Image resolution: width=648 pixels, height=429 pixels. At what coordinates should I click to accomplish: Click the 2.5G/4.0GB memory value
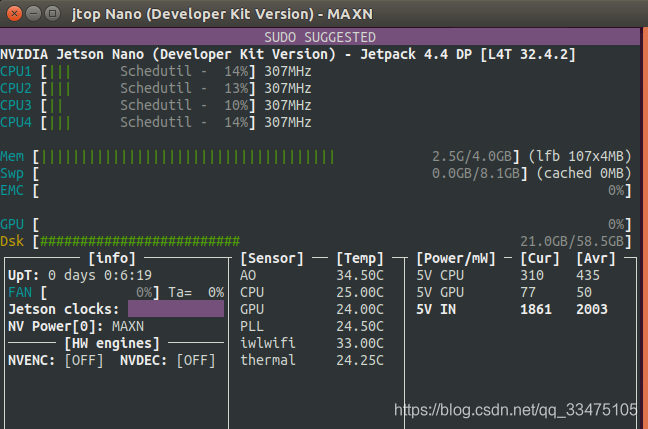pyautogui.click(x=472, y=157)
